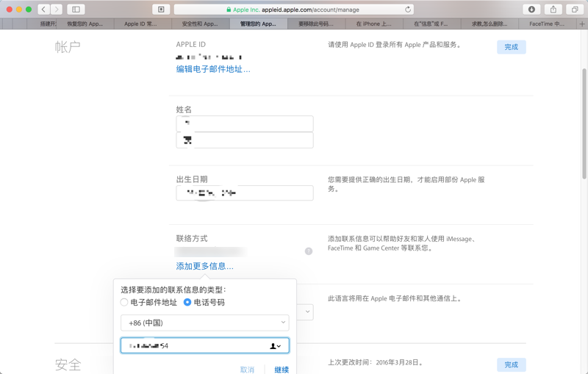
Task: Click the contact help question mark icon
Action: coord(309,251)
